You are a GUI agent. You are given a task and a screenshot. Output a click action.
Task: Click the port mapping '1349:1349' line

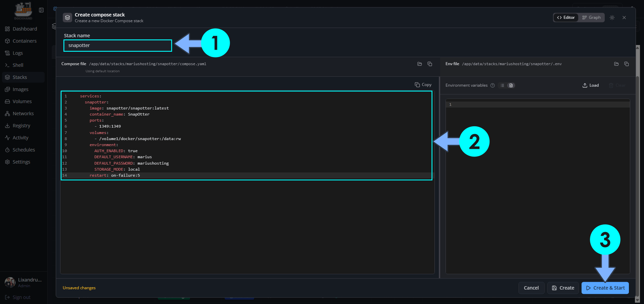[107, 126]
